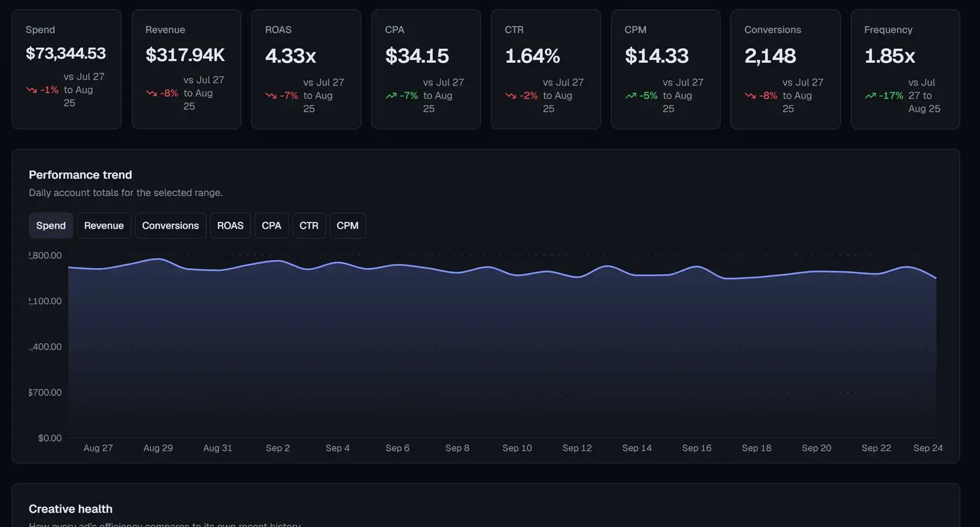
Task: Click the downward trend arrow in Spend card
Action: 31,90
